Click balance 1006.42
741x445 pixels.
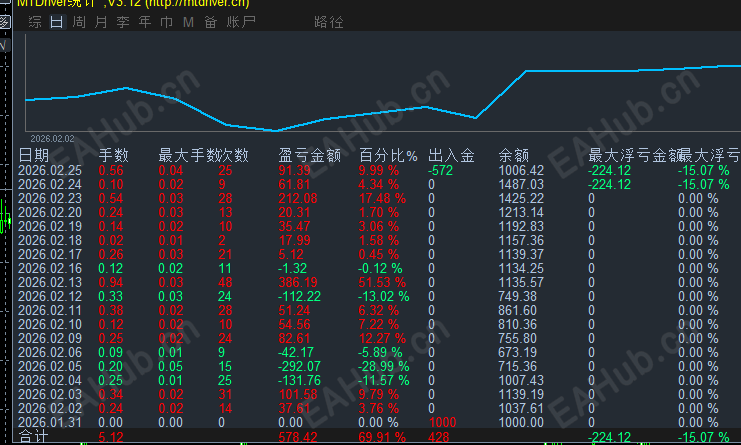point(521,171)
